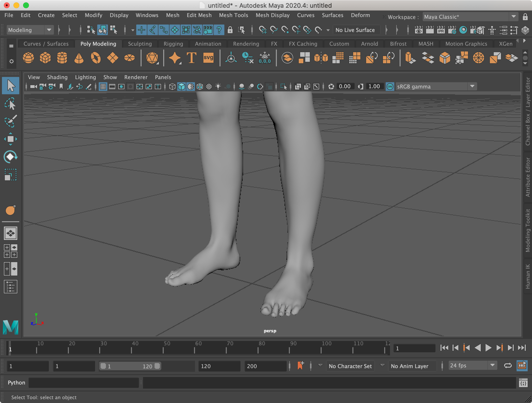Open the Mesh Tools menu

[233, 15]
